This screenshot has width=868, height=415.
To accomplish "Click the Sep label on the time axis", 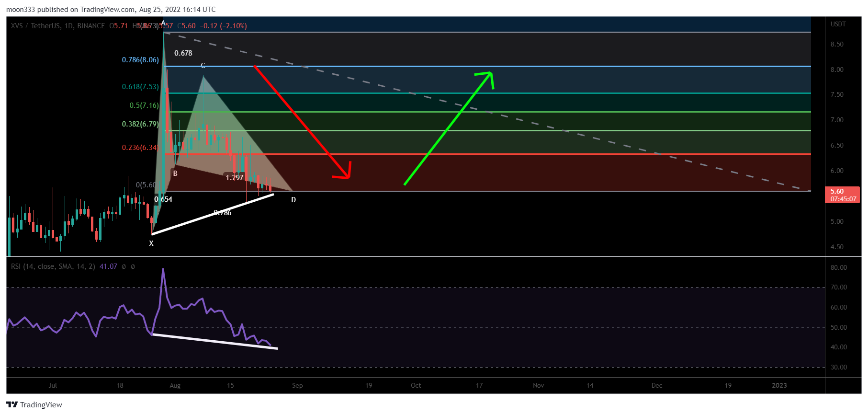I will click(297, 386).
